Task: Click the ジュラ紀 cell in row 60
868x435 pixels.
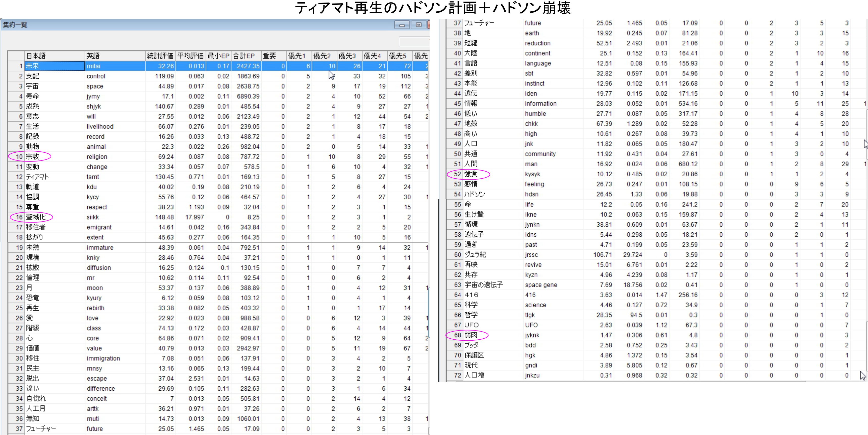Action: [x=475, y=255]
